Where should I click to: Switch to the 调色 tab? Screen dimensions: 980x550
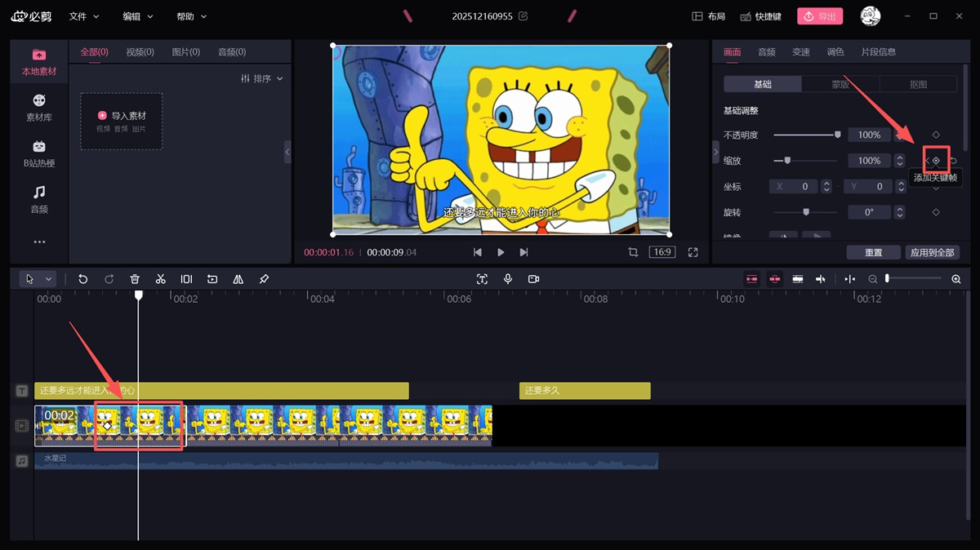tap(835, 52)
